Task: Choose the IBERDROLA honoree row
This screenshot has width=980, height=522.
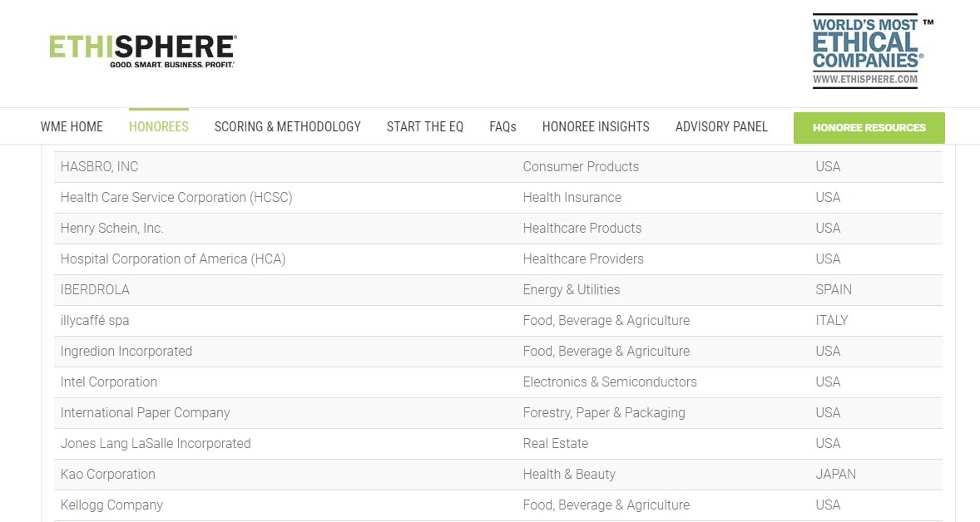Action: [95, 290]
